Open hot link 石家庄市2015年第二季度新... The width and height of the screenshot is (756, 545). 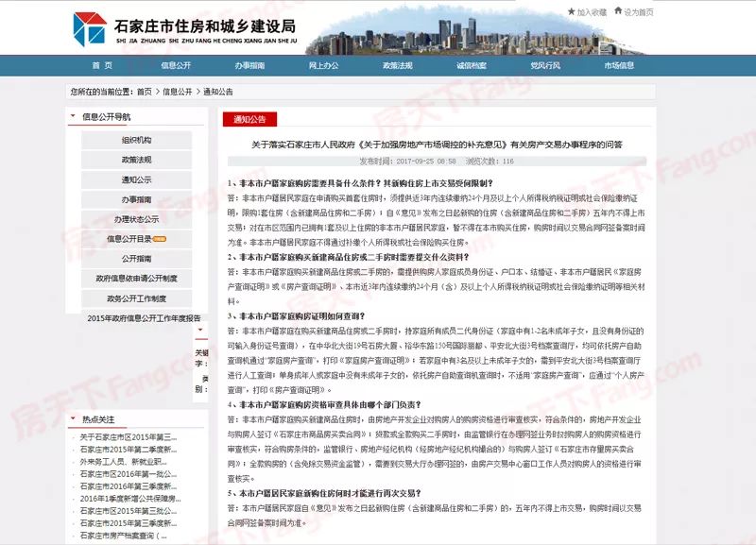click(x=129, y=450)
